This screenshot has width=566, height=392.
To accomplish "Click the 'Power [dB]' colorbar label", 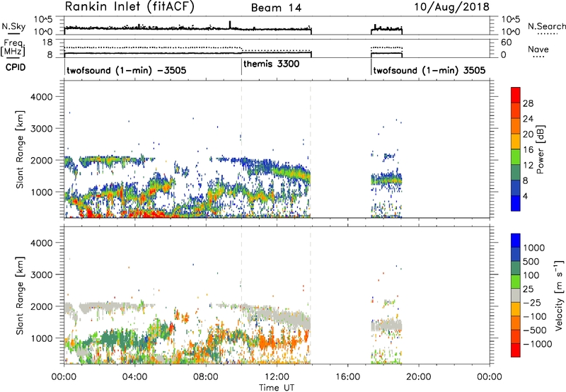I will [x=540, y=149].
